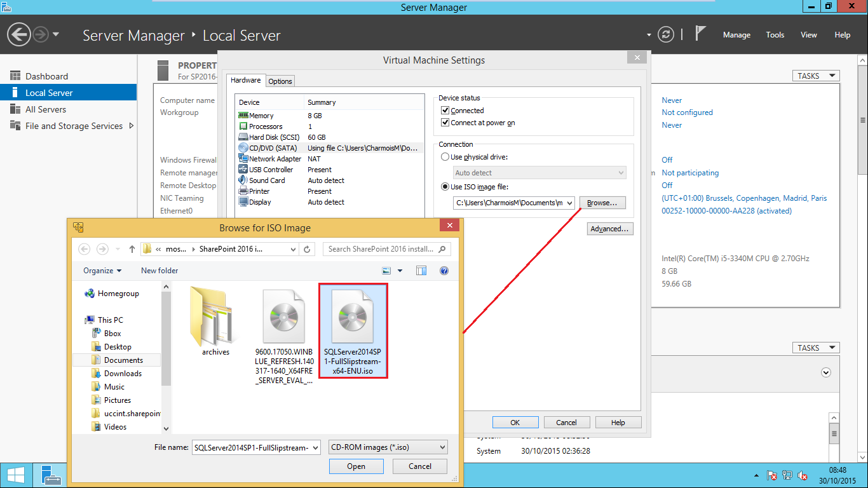Select the Processors device row
Viewport: 868px width, 488px height.
[x=329, y=126]
